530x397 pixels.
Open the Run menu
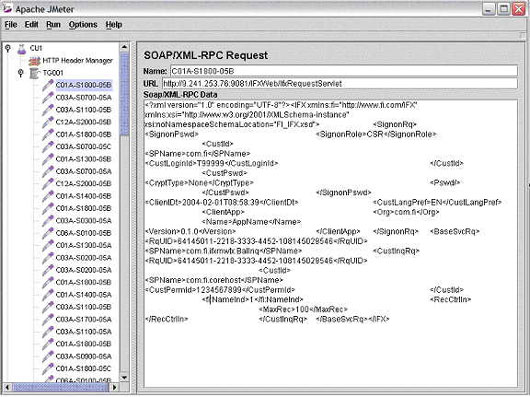click(x=53, y=25)
